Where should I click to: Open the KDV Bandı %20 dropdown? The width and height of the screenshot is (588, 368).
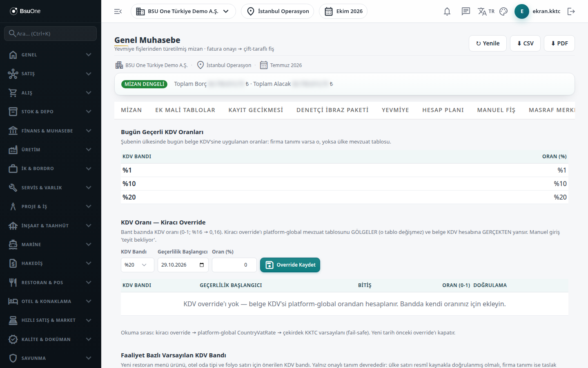(x=137, y=265)
